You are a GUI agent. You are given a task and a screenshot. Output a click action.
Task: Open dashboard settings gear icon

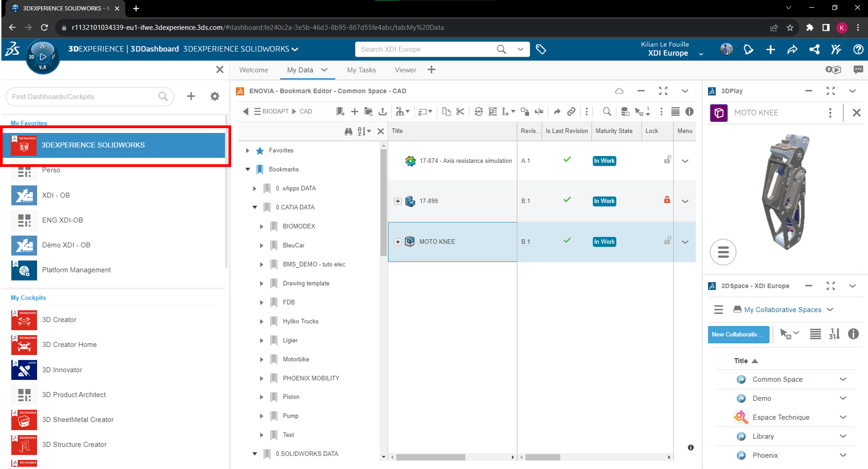click(215, 96)
